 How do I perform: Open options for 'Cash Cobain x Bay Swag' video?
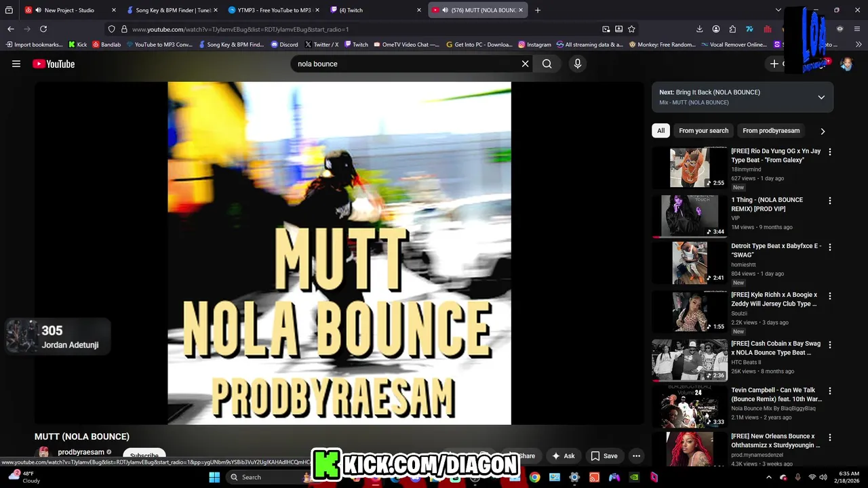coord(829,344)
